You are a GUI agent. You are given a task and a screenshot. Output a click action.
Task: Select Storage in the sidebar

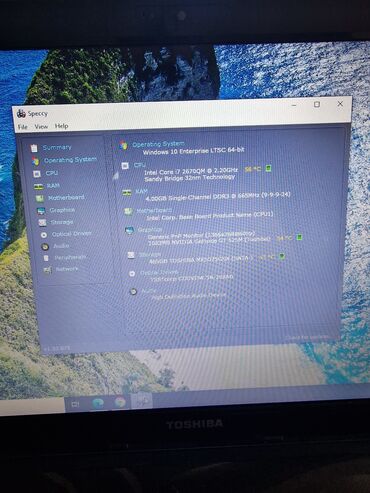[x=62, y=222]
